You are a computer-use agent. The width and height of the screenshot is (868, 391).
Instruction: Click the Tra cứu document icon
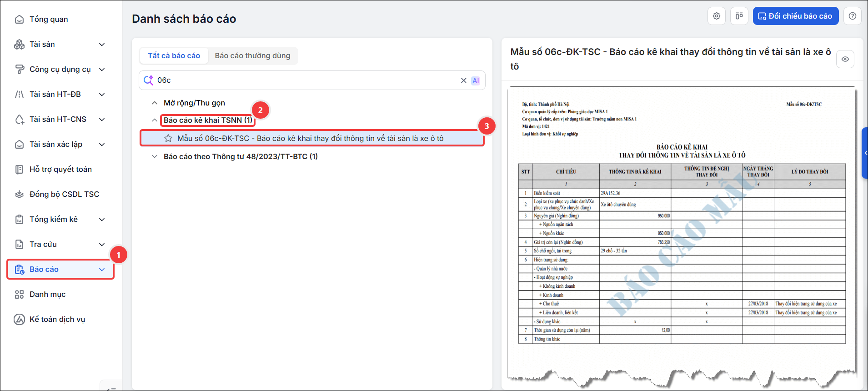tap(19, 244)
